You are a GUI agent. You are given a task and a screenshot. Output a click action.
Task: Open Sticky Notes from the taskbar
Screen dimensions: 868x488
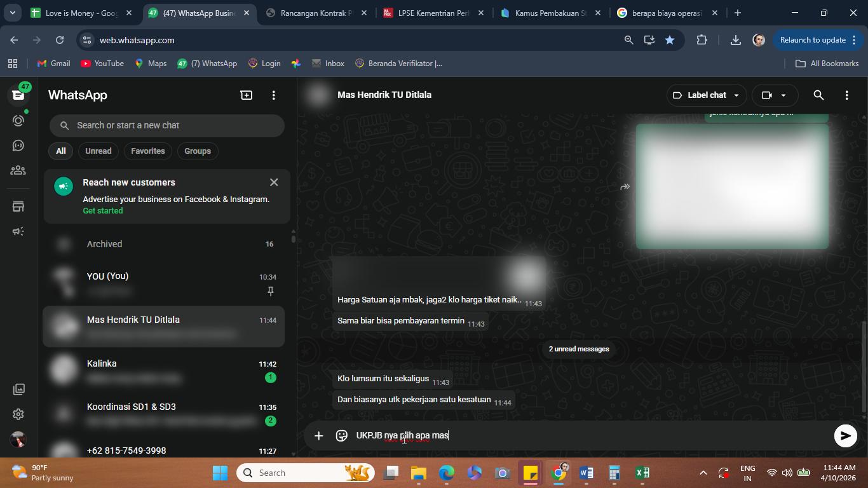point(531,473)
